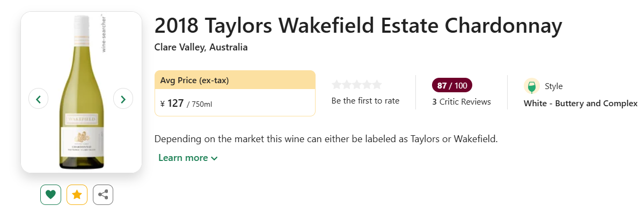This screenshot has height=206, width=644.
Task: Click the 87 / 100 score badge
Action: point(452,85)
